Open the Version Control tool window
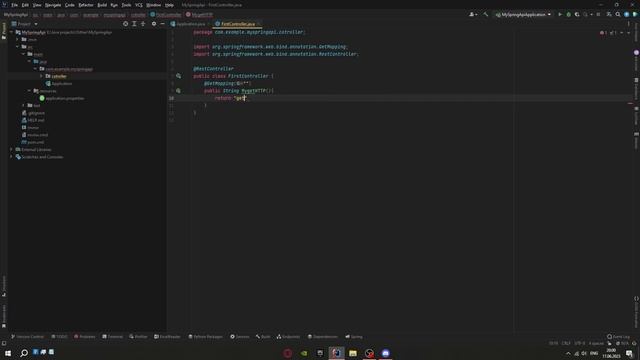The height and width of the screenshot is (360, 640). click(x=27, y=337)
